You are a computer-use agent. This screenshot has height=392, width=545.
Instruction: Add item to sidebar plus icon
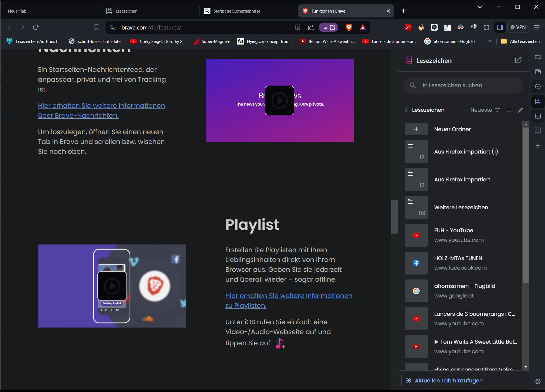538,146
